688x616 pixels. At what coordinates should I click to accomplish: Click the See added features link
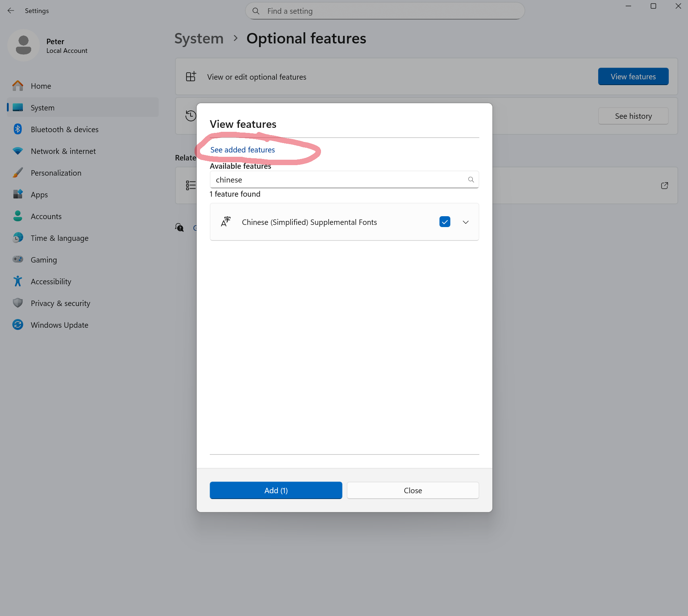tap(242, 150)
